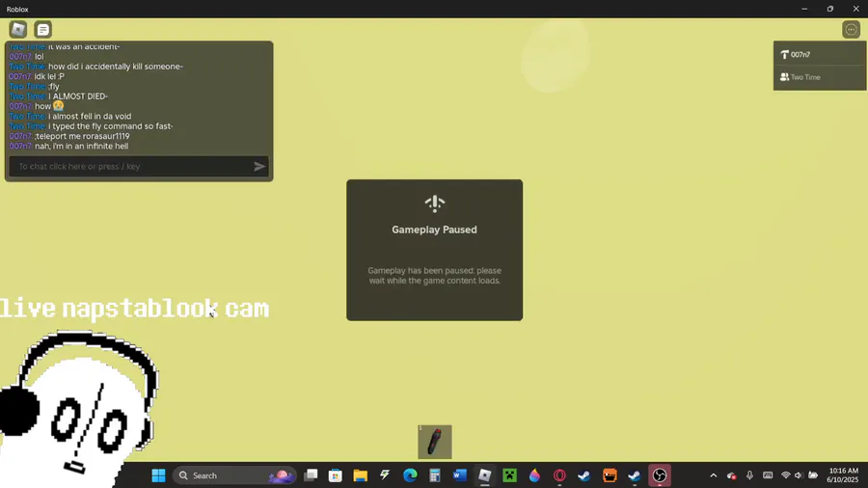This screenshot has height=488, width=868.
Task: Launch Microsoft Store from the taskbar
Action: [336, 475]
